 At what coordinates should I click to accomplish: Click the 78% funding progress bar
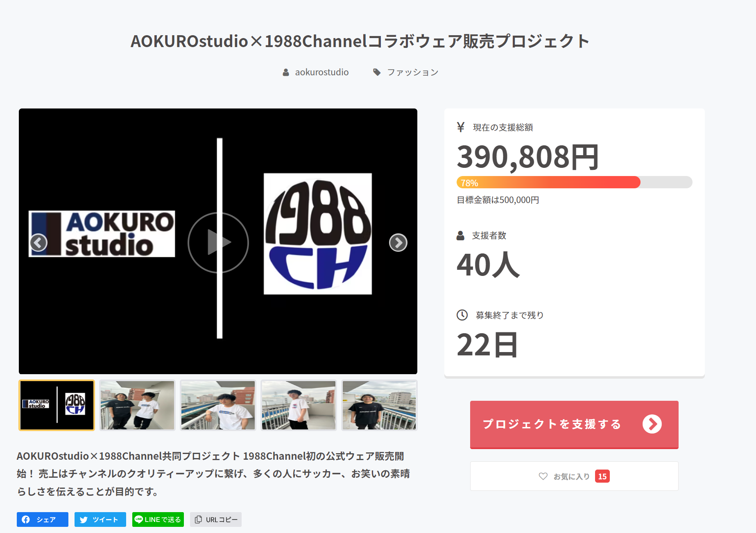pos(574,182)
